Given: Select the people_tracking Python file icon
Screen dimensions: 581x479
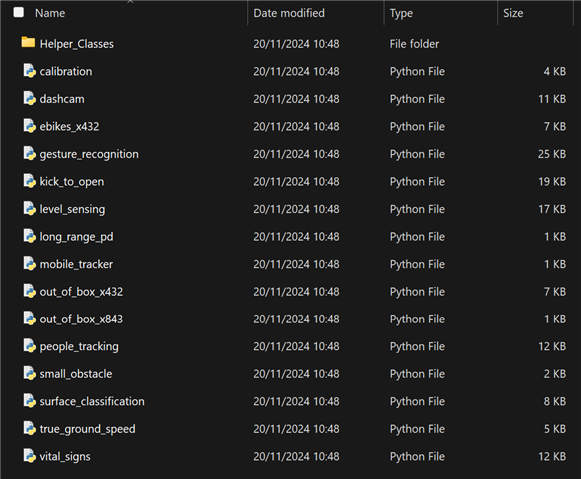Looking at the screenshot, I should click(29, 346).
